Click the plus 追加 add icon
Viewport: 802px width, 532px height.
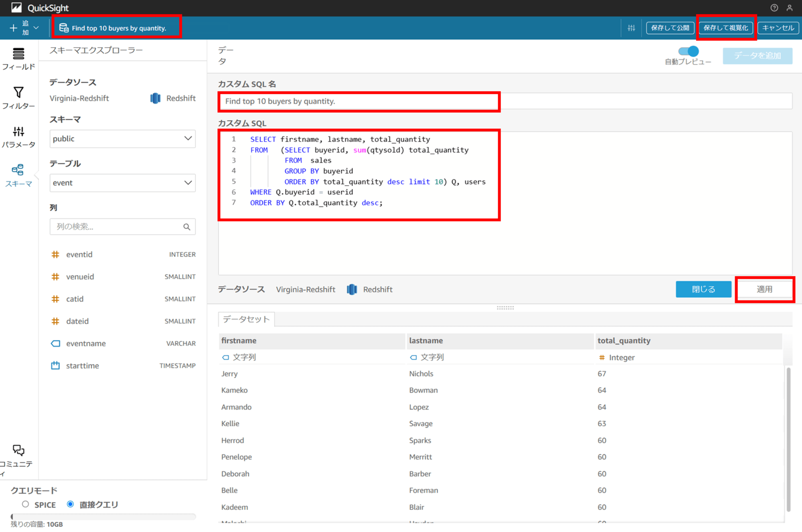pyautogui.click(x=14, y=28)
